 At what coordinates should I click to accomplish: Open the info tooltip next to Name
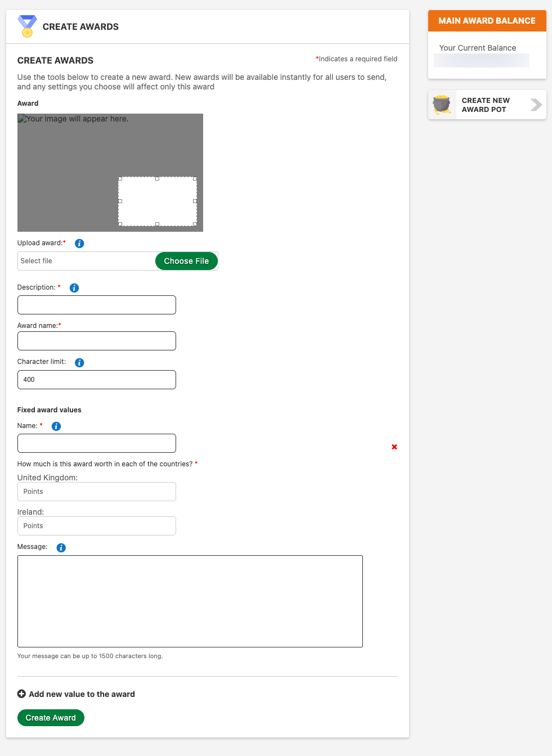pos(56,426)
